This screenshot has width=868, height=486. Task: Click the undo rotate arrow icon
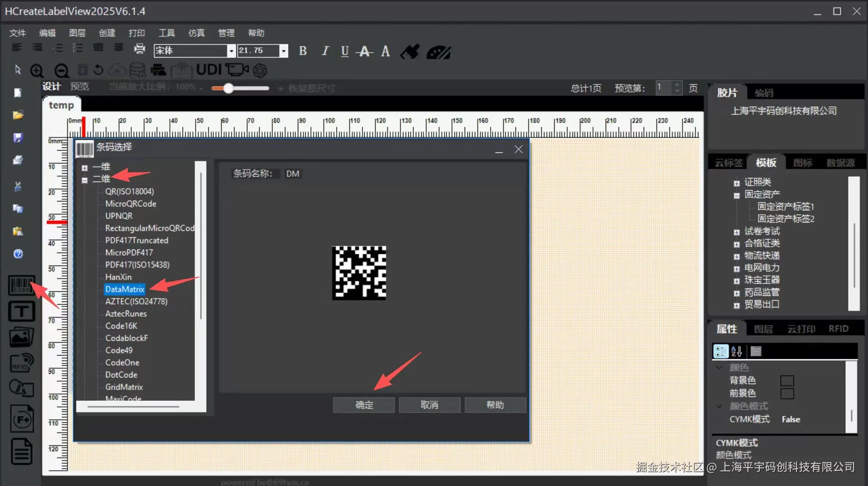point(98,70)
